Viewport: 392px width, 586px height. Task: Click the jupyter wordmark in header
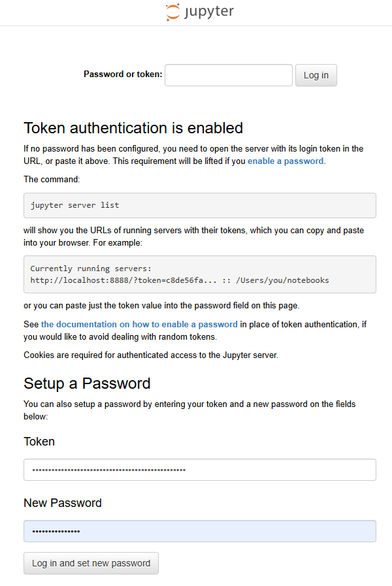[209, 12]
